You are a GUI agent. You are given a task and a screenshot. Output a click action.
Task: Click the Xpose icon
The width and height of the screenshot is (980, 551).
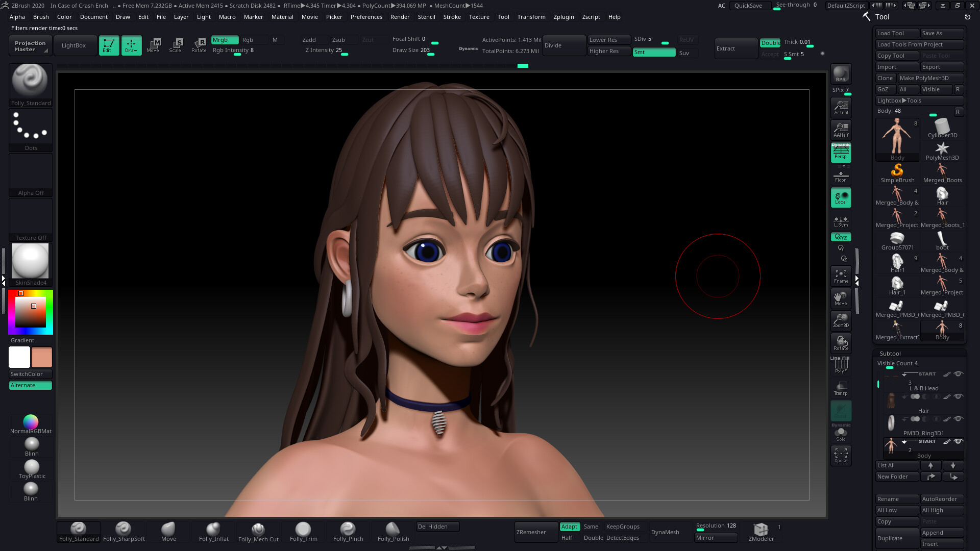pyautogui.click(x=841, y=455)
